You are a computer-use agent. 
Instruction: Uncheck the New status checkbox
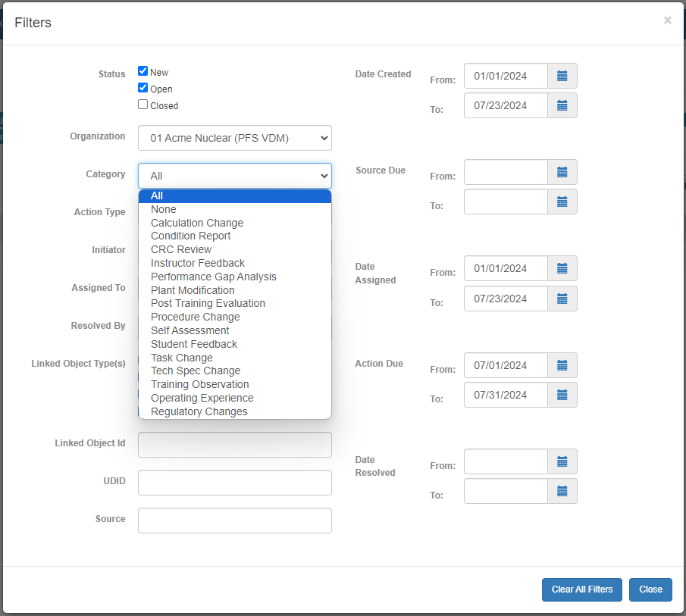click(143, 71)
